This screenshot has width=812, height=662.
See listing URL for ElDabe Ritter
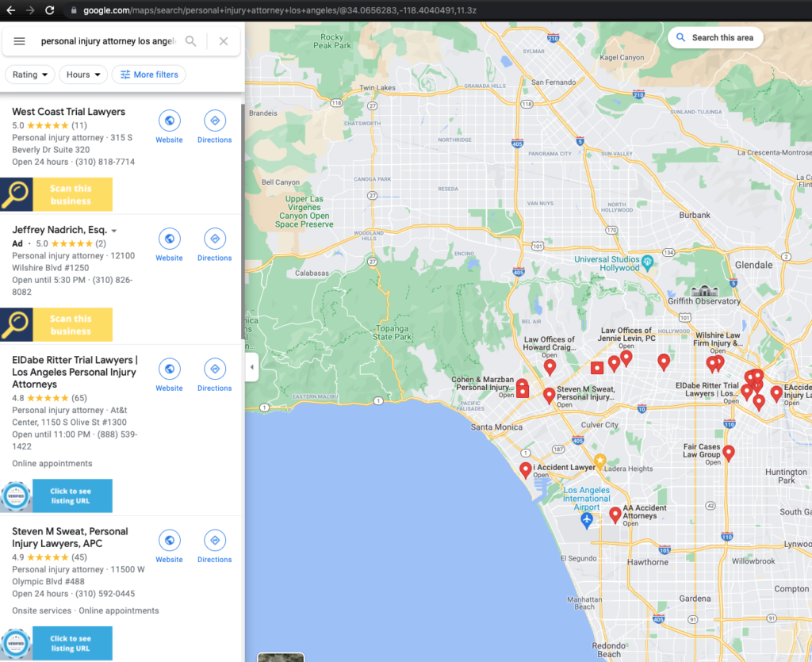(x=56, y=496)
